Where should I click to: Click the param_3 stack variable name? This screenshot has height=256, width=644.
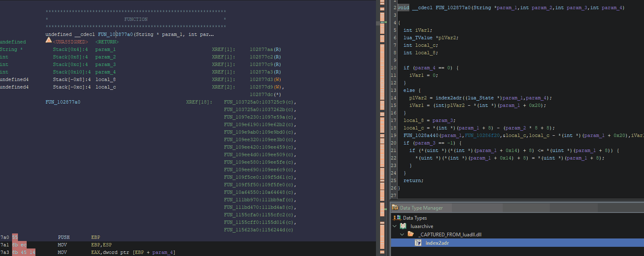105,64
